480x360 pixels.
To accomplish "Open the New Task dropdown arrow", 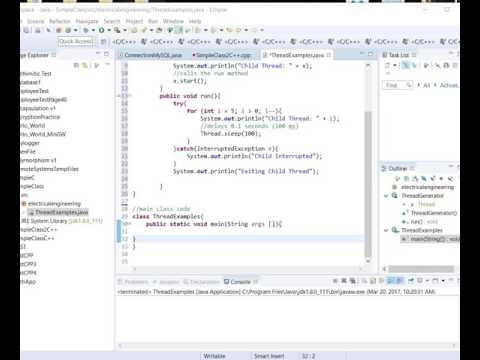I will [x=394, y=65].
